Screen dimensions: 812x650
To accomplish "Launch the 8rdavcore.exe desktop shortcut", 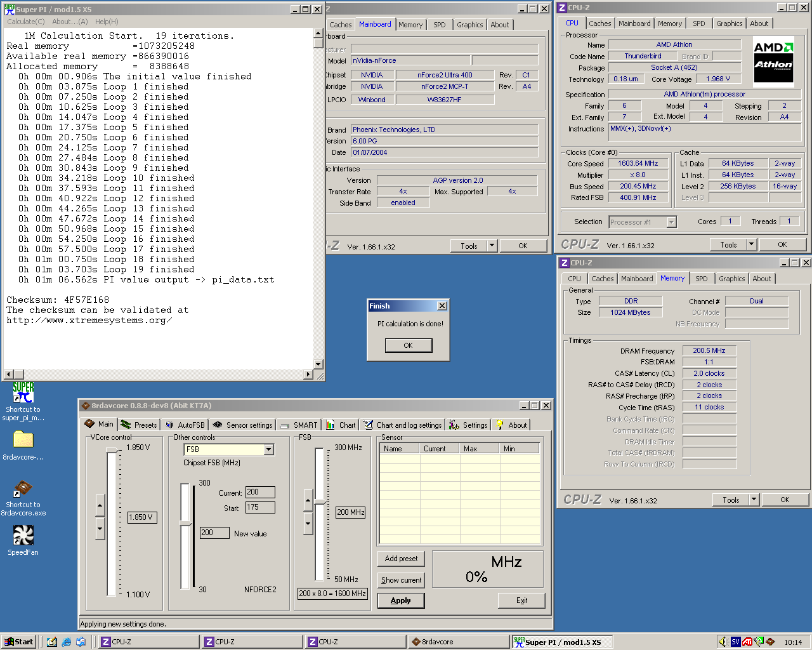I will (x=23, y=498).
